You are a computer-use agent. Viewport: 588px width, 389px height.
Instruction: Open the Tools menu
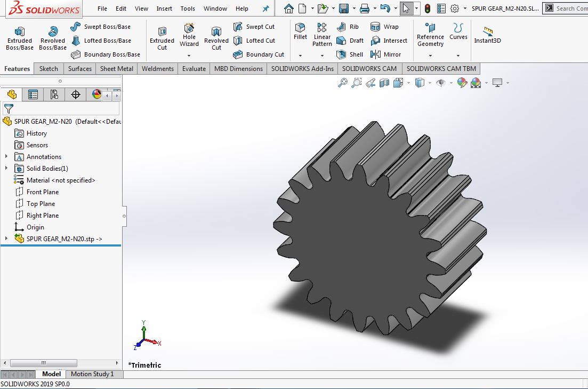[188, 8]
